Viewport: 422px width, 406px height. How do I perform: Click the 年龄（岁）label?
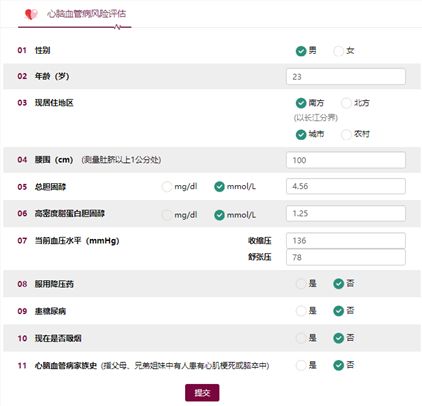point(52,76)
